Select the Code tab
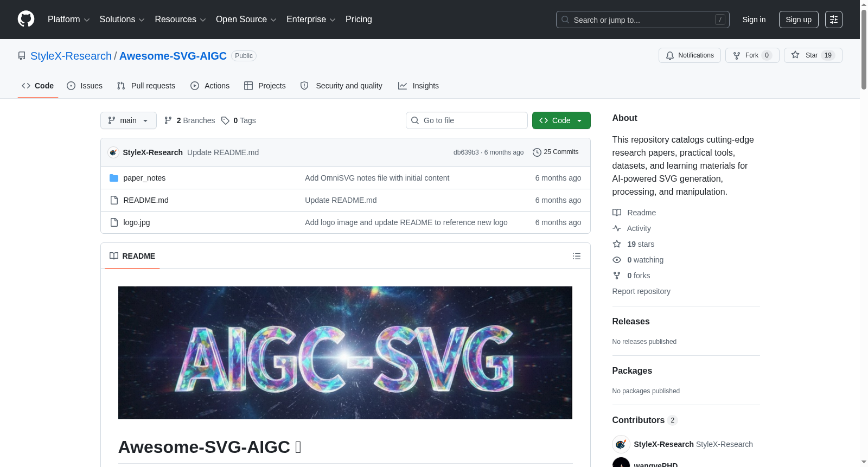Viewport: 868px width, 467px height. 38,86
